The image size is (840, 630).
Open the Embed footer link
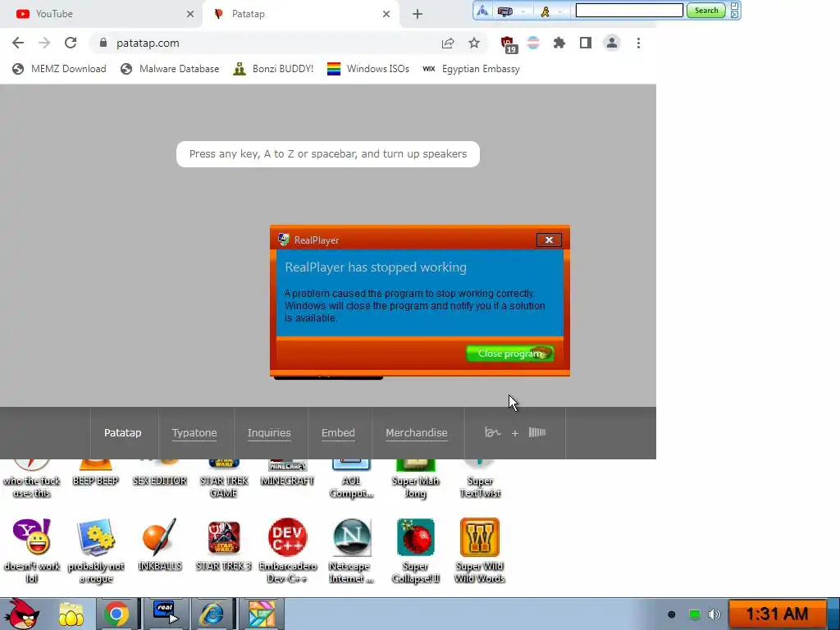coord(338,433)
